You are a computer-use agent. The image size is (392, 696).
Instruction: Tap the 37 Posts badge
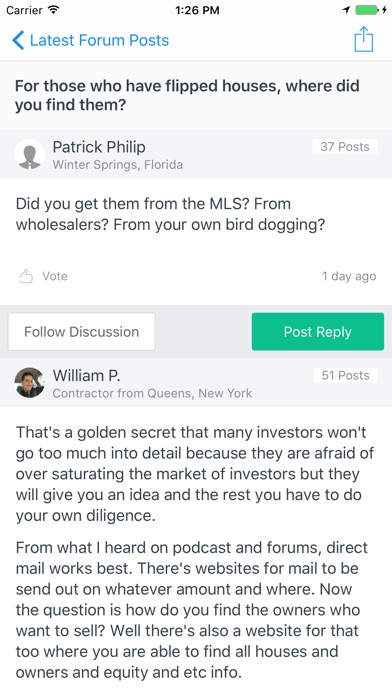pos(345,147)
